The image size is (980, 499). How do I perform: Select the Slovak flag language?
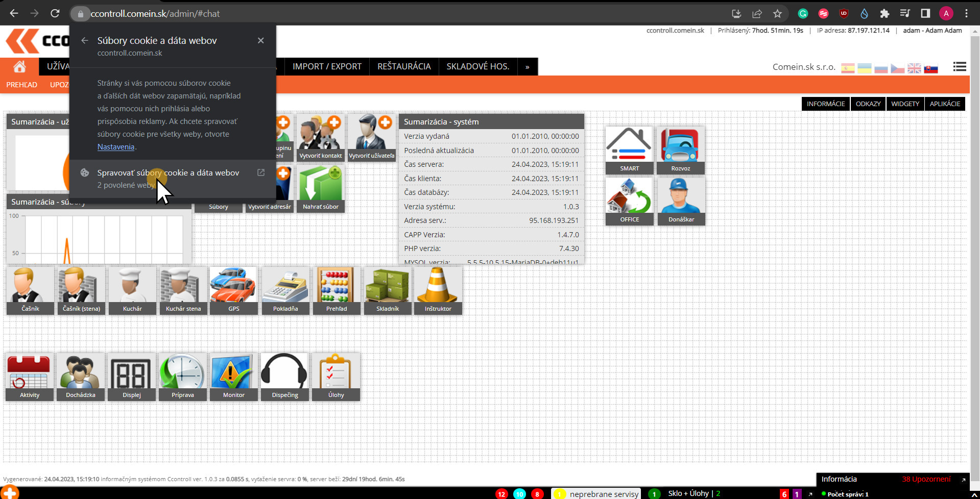[x=931, y=68]
